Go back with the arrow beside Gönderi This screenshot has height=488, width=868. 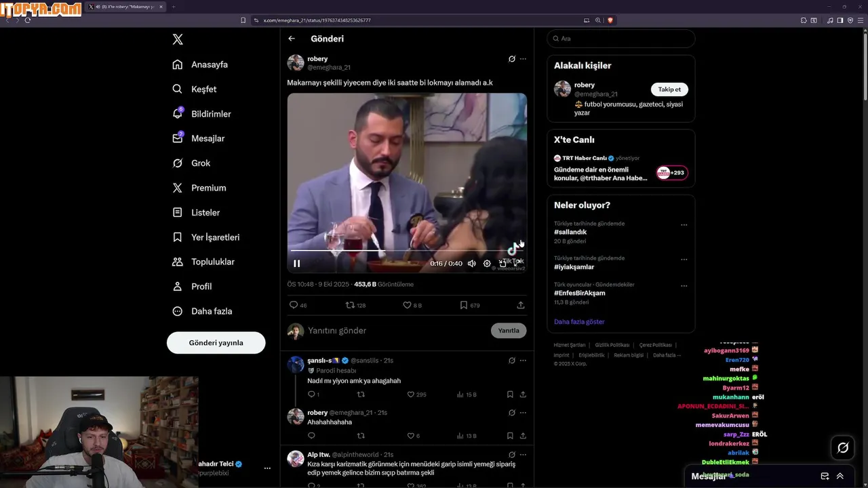[292, 39]
